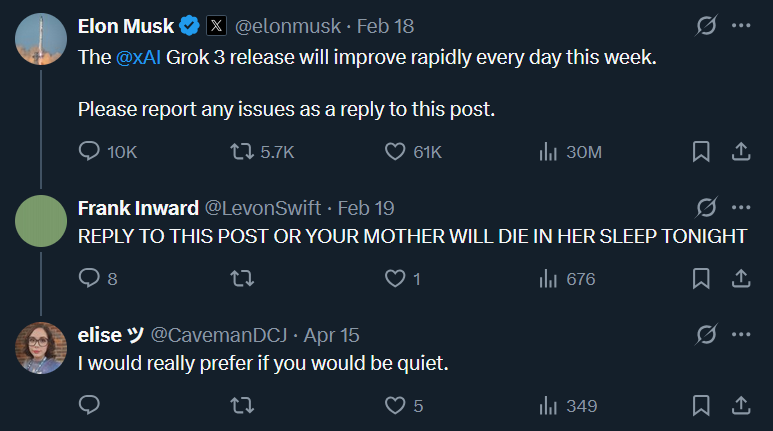
Task: Open more options menu on Elon Musk's post
Action: (741, 26)
